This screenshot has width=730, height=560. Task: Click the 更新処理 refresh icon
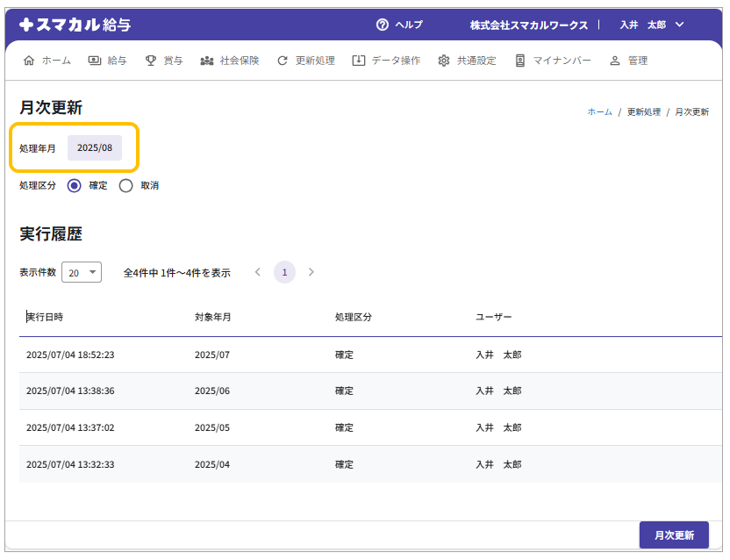282,61
